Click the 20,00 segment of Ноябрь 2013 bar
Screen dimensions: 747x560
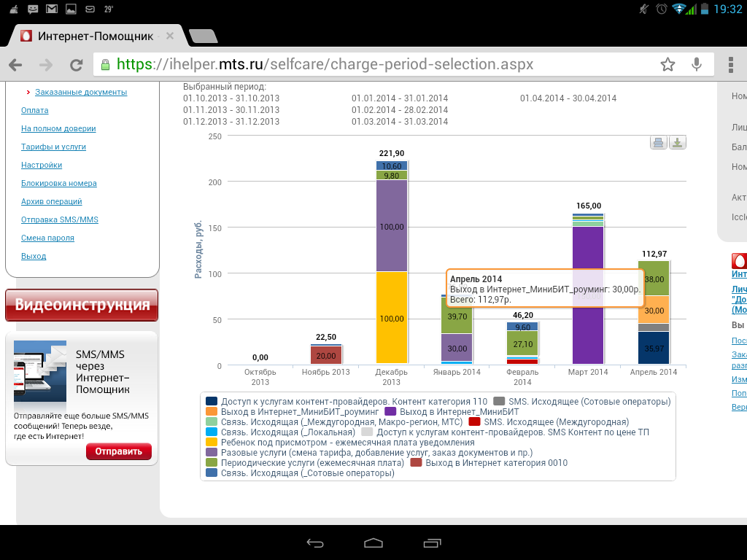[x=326, y=355]
